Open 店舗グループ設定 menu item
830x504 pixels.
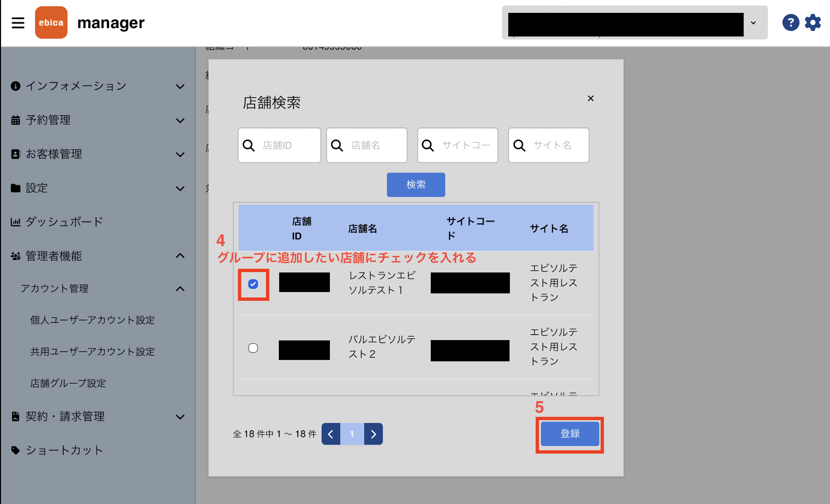[68, 383]
